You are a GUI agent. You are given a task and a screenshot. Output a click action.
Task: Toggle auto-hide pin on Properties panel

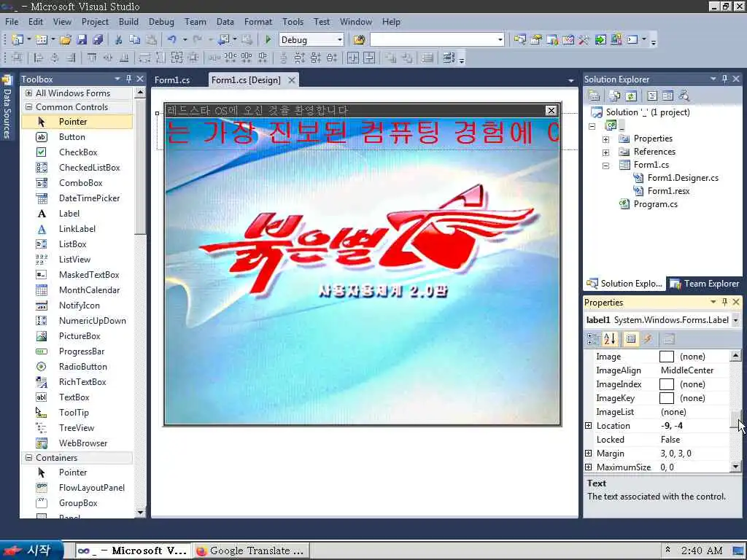point(724,302)
